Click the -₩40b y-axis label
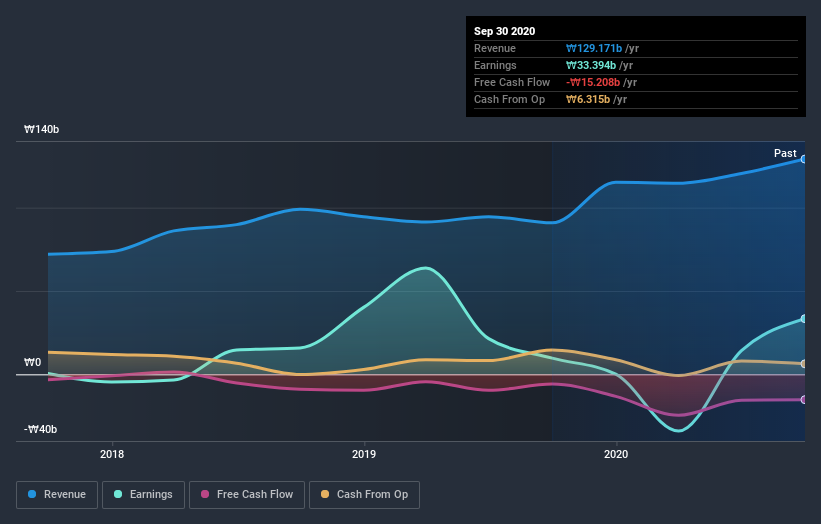This screenshot has width=821, height=524. point(40,429)
